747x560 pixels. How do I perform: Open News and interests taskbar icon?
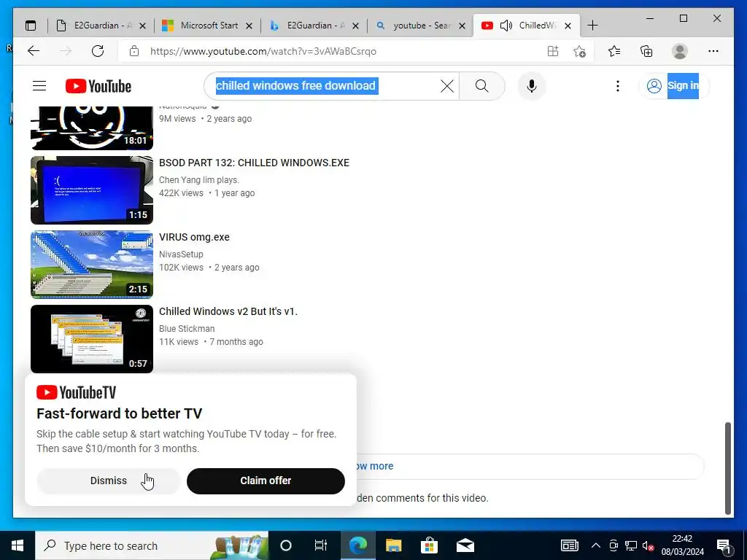pyautogui.click(x=569, y=545)
